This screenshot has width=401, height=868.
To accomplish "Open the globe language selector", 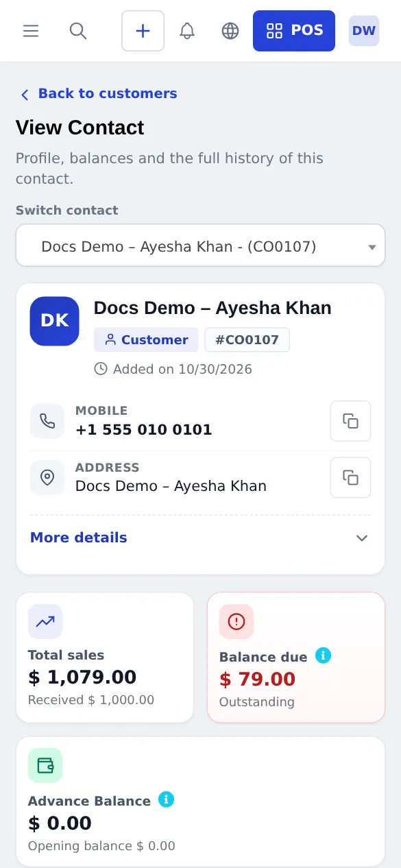I will tap(230, 31).
